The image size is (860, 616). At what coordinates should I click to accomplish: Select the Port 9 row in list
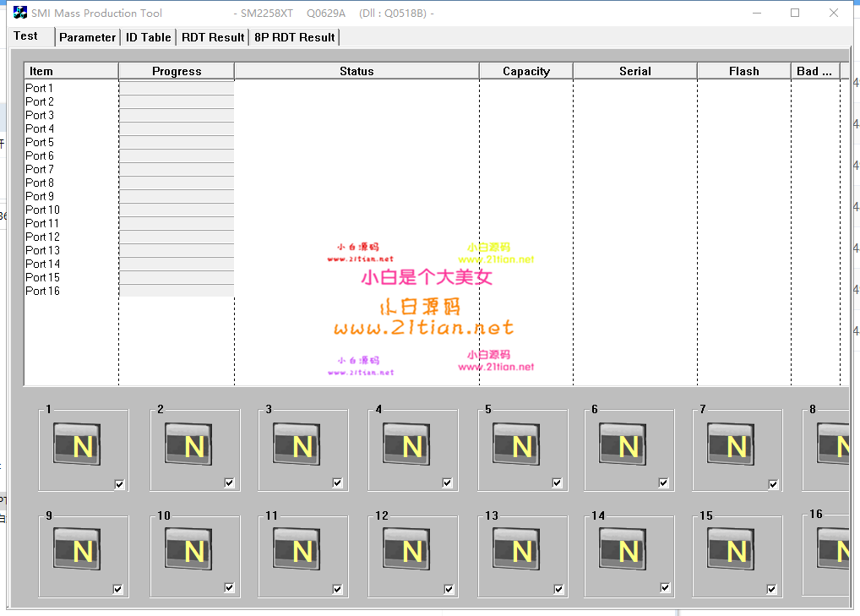click(x=40, y=197)
